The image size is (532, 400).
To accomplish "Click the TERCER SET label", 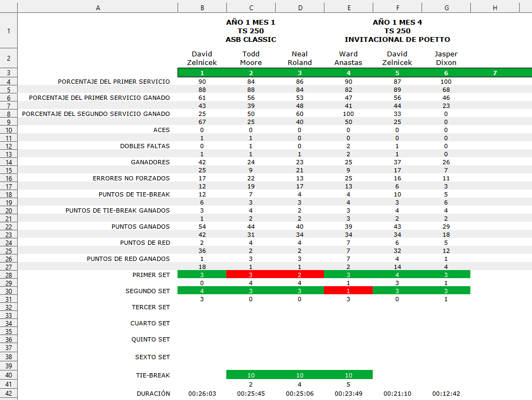I will (151, 307).
